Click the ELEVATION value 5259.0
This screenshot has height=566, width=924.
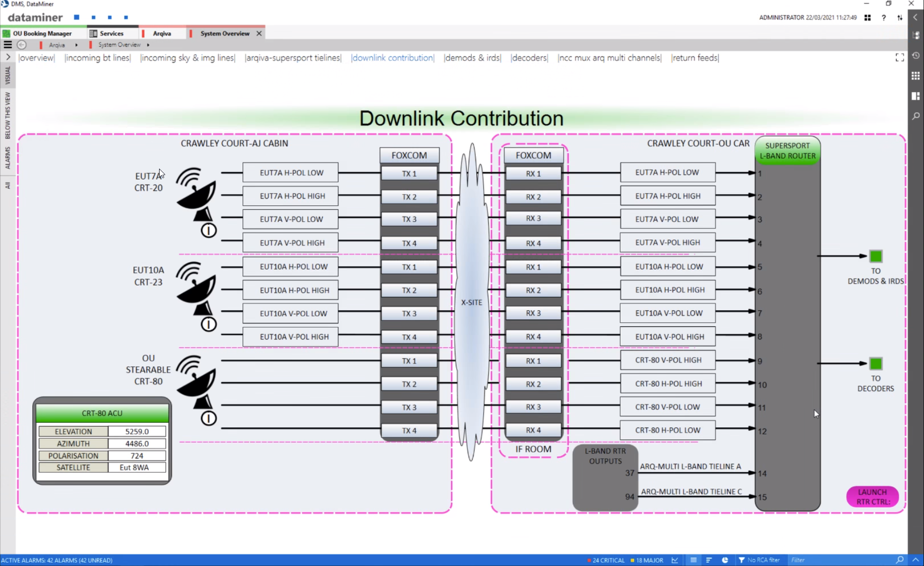137,431
